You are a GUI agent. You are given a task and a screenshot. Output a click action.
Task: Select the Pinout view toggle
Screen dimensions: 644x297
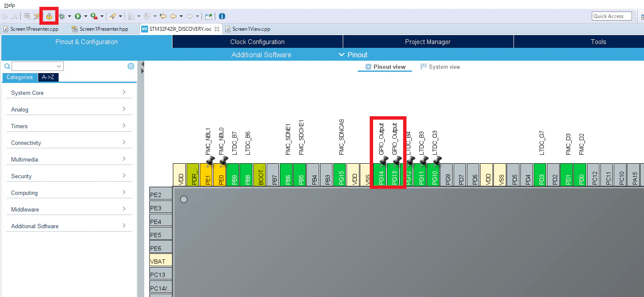(x=385, y=67)
